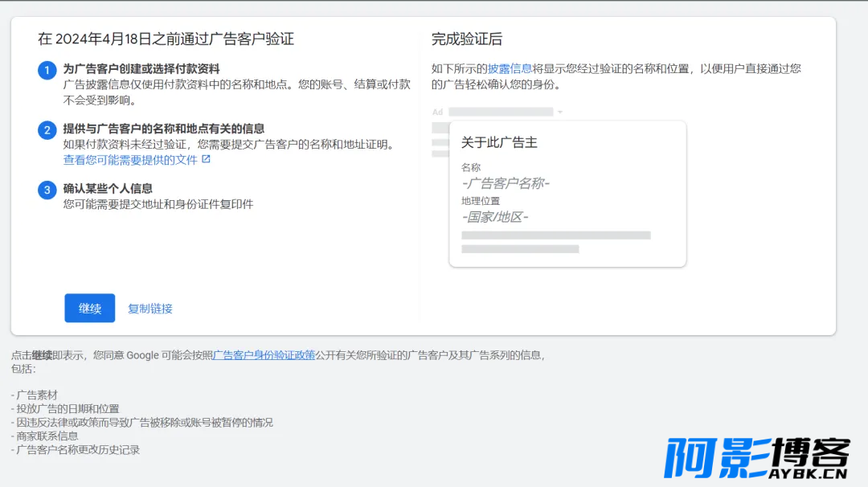Image resolution: width=868 pixels, height=487 pixels.
Task: Click the -国家/地区- placeholder text
Action: [x=495, y=217]
